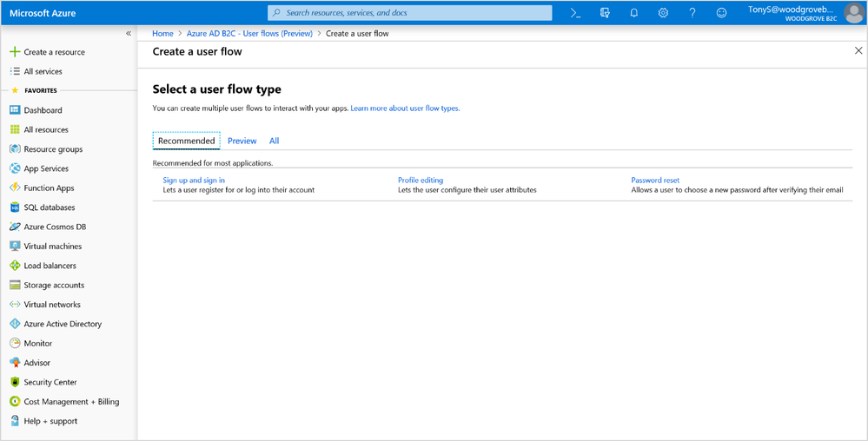Choose the Profile editing user flow
This screenshot has height=441, width=868.
(x=421, y=180)
